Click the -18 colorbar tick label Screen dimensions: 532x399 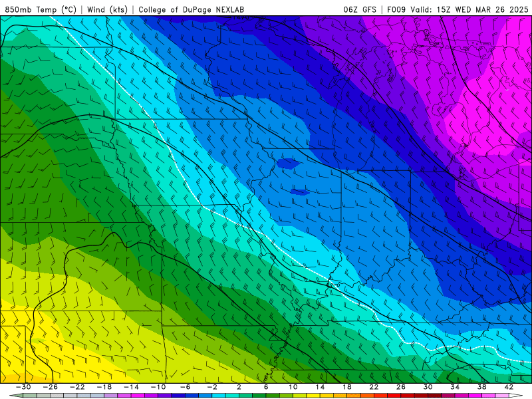(x=104, y=387)
